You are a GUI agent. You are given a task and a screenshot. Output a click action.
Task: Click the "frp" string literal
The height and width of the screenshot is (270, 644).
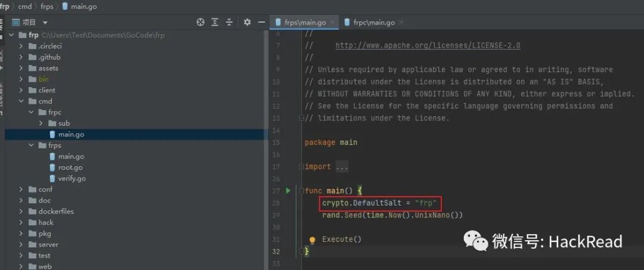[x=426, y=203]
